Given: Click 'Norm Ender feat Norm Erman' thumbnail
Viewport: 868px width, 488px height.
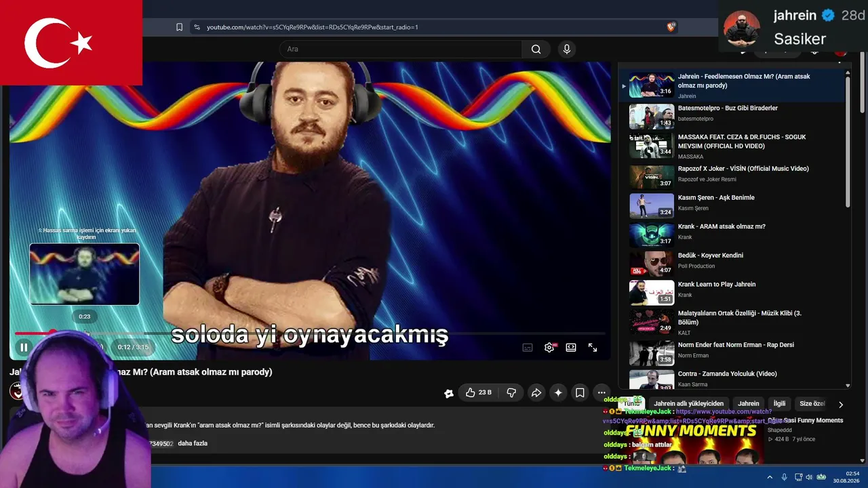Looking at the screenshot, I should [x=652, y=352].
